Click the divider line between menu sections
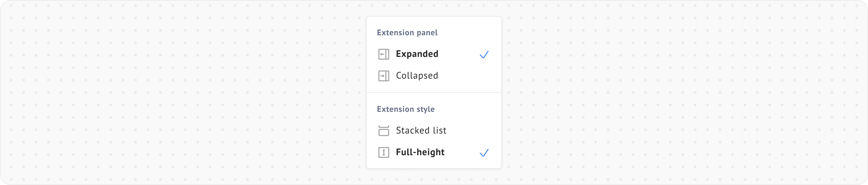 point(434,92)
